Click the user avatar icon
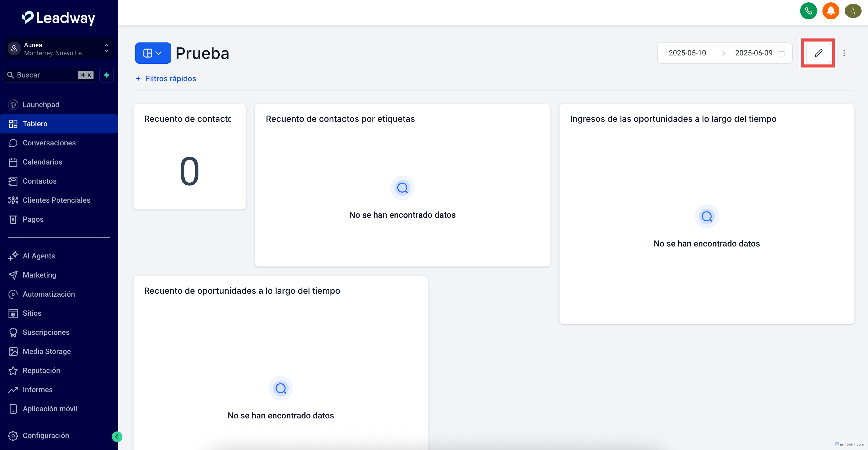 853,11
